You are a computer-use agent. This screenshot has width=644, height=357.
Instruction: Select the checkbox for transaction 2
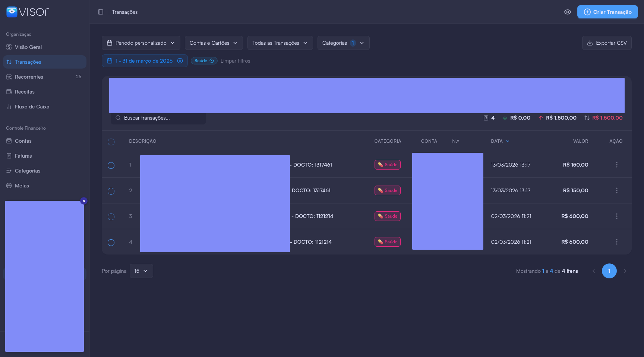pyautogui.click(x=111, y=191)
